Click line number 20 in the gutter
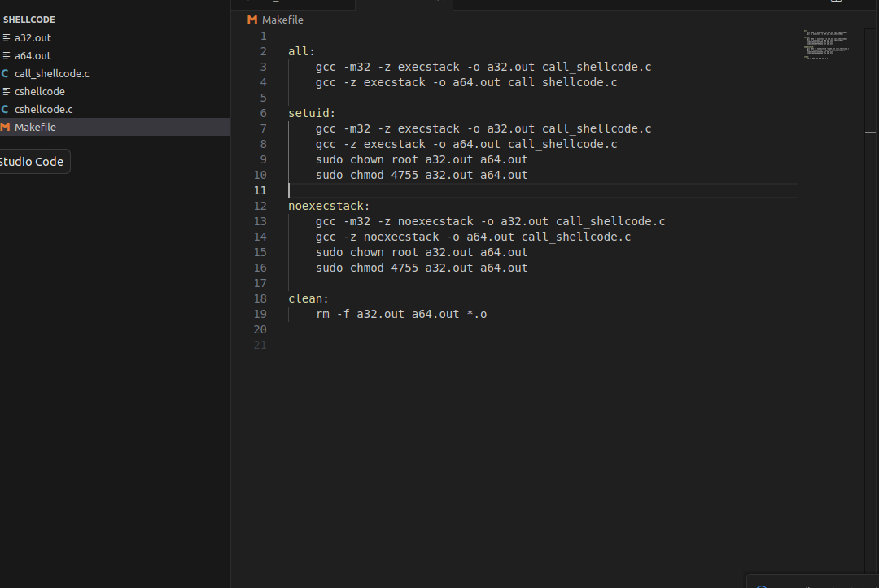Image resolution: width=879 pixels, height=588 pixels. tap(260, 330)
